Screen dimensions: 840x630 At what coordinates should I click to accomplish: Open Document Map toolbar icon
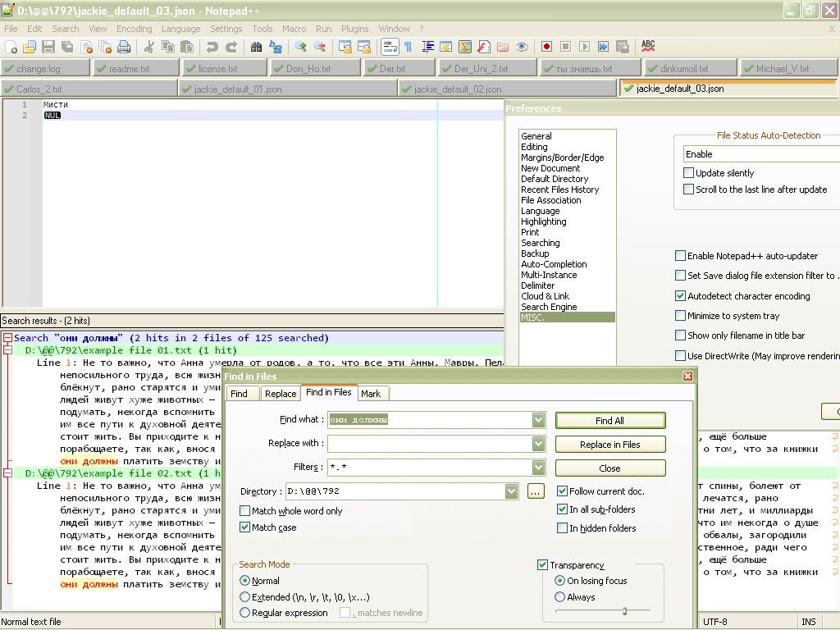click(465, 47)
